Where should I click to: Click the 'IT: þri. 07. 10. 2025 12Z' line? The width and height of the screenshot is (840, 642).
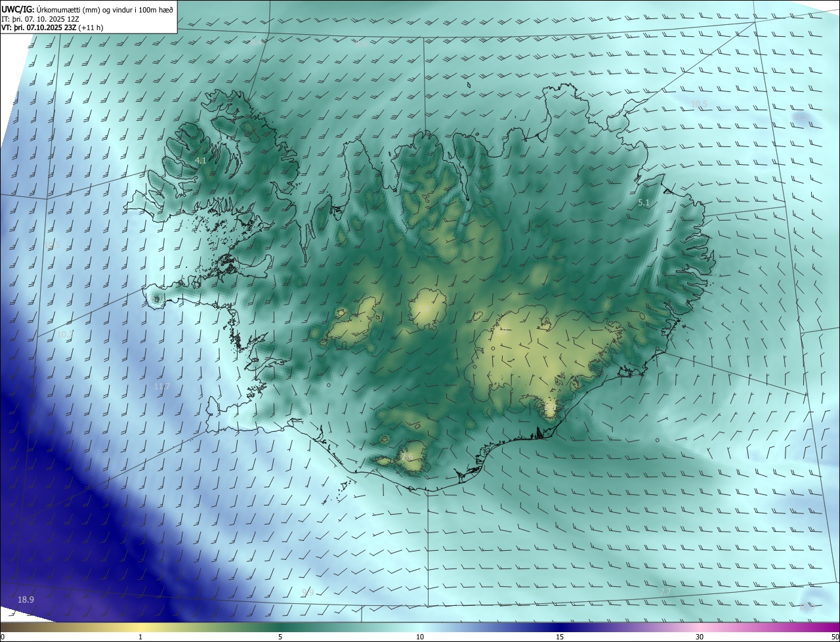point(41,19)
